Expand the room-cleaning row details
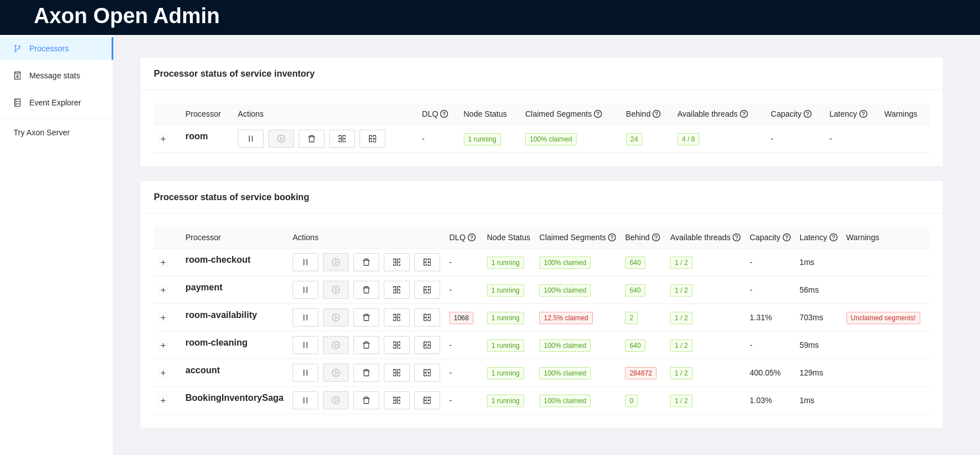Screen dimensions: 980x455 click(x=163, y=345)
